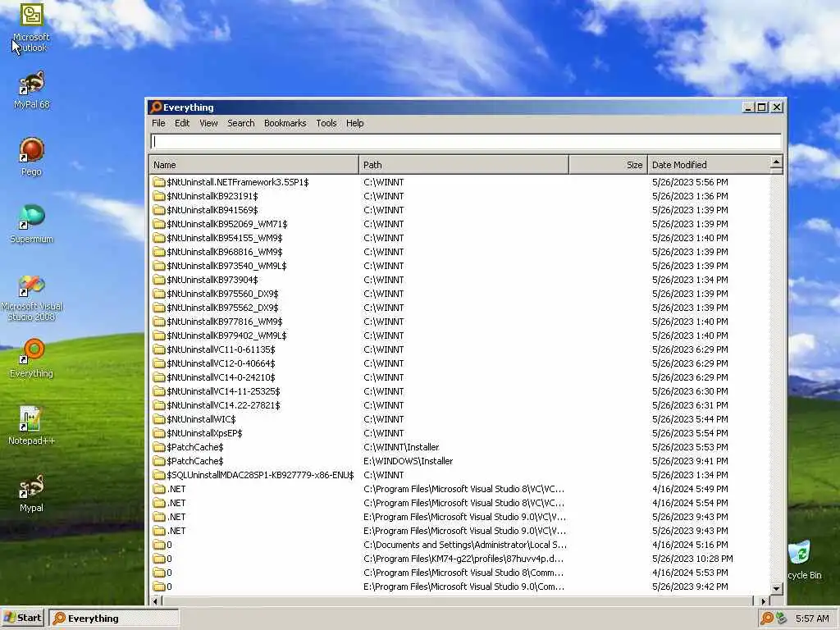
Task: Select folder icon of $NtUninstall.NETFramework3.5SP1$
Action: pyautogui.click(x=158, y=182)
